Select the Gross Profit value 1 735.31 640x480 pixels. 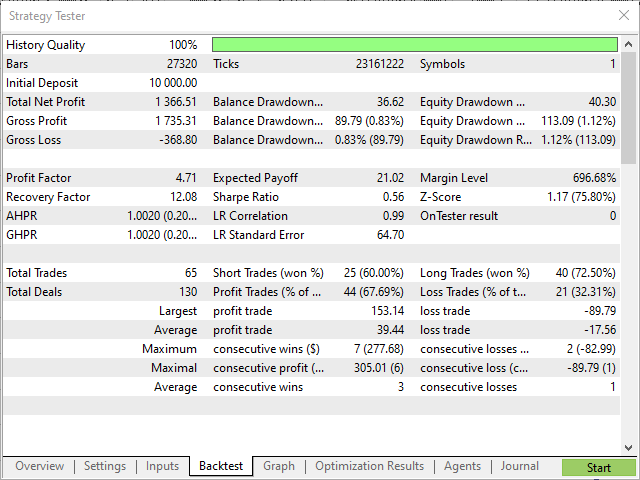click(176, 121)
